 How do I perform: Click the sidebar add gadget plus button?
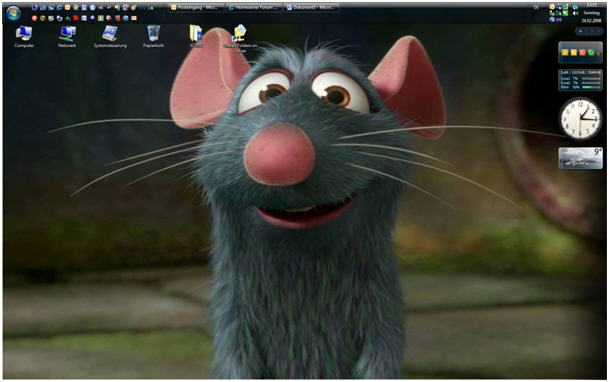pyautogui.click(x=581, y=31)
